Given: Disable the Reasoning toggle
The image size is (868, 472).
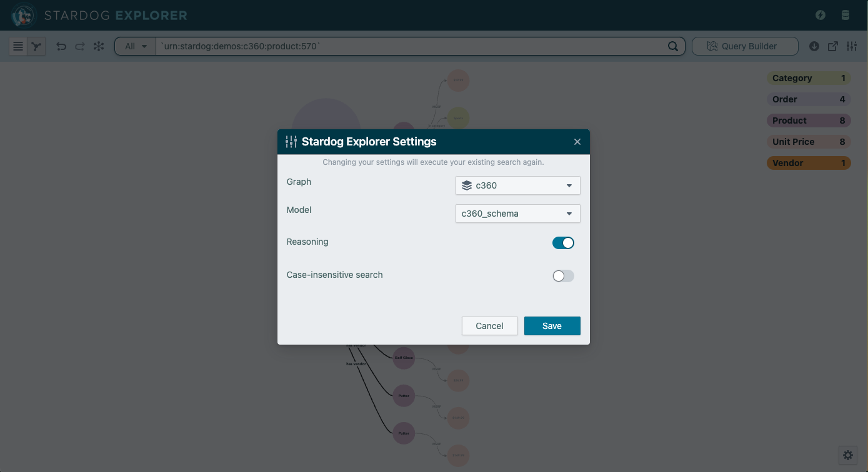Looking at the screenshot, I should tap(562, 242).
